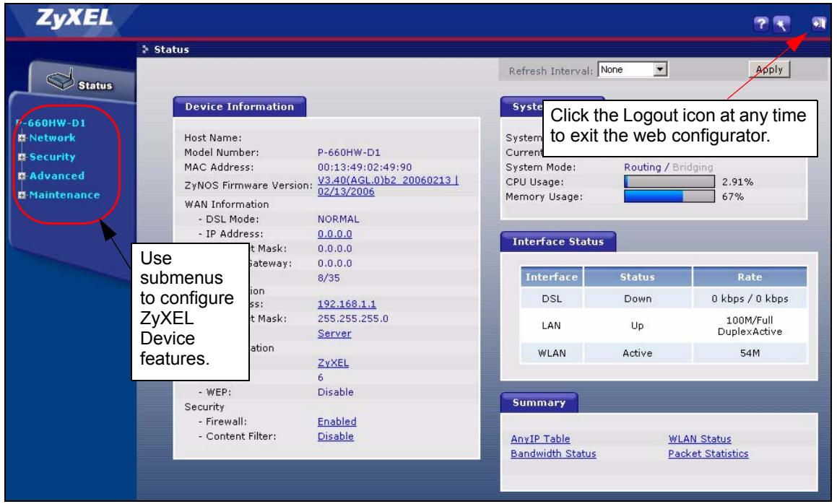Click the Logout icon

819,23
